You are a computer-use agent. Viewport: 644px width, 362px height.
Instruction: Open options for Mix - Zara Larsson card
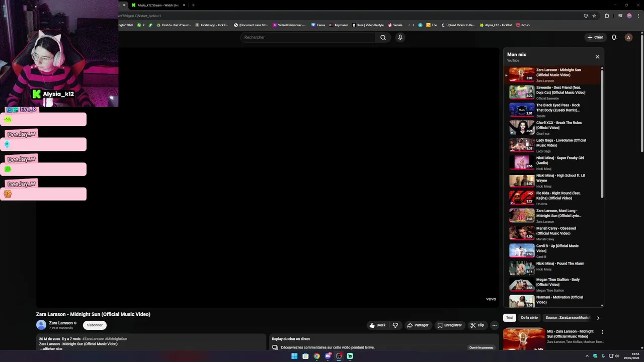pos(602,332)
